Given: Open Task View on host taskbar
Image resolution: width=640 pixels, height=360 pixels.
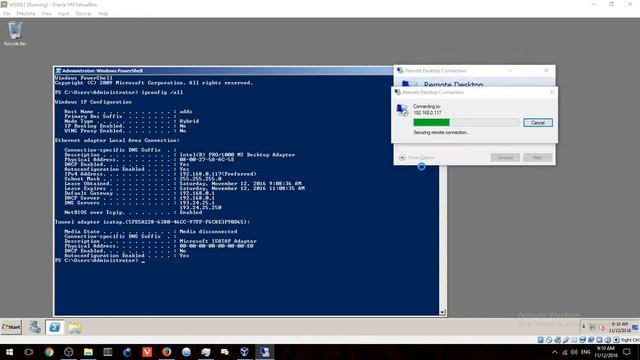Looking at the screenshot, I should pos(29,352).
